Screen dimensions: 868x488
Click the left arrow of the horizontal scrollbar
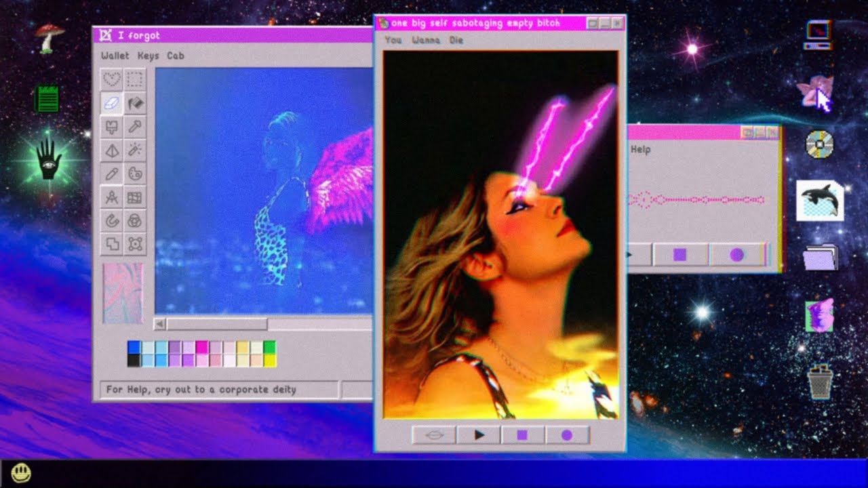[x=160, y=324]
